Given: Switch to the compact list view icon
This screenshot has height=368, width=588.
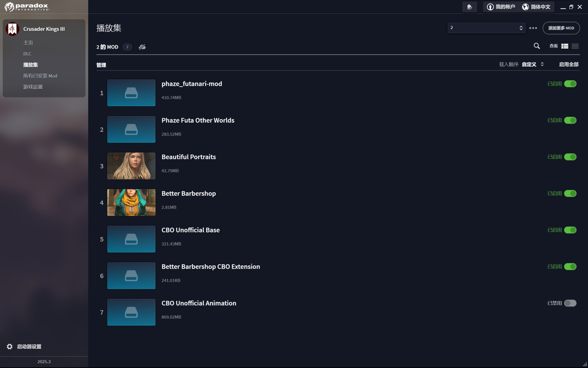Looking at the screenshot, I should [575, 46].
